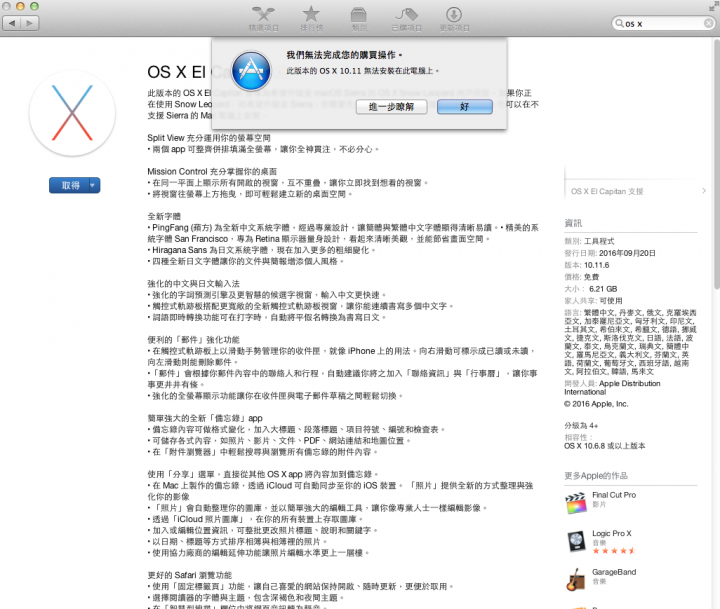Go forward with the right arrow button
The height and width of the screenshot is (609, 720).
[30, 23]
